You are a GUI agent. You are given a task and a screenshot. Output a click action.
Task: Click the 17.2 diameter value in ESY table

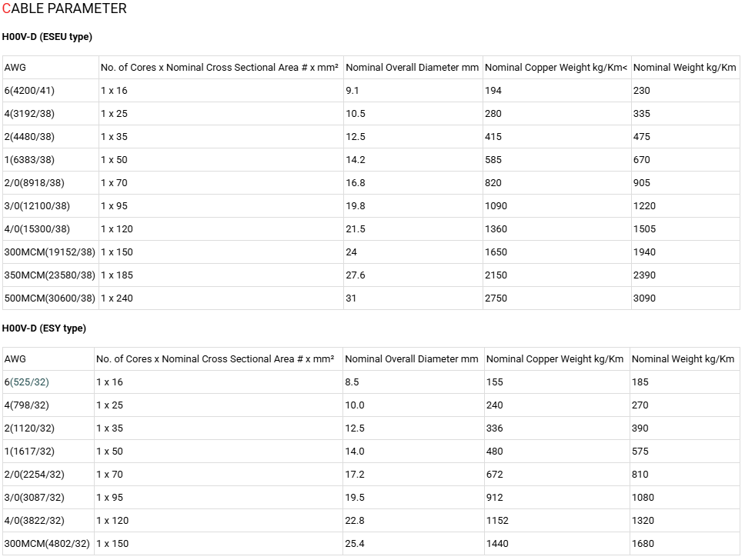[355, 475]
